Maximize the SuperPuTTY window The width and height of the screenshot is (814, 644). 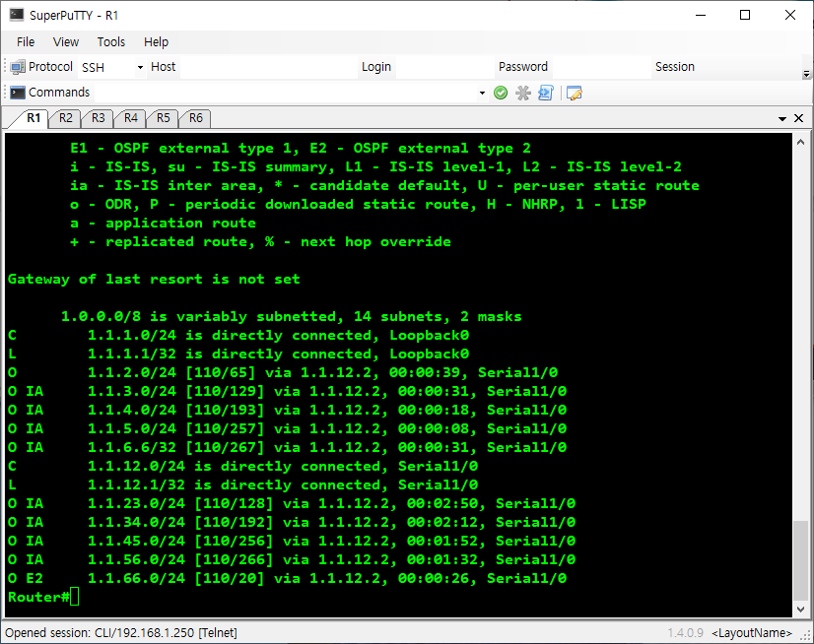pos(745,15)
